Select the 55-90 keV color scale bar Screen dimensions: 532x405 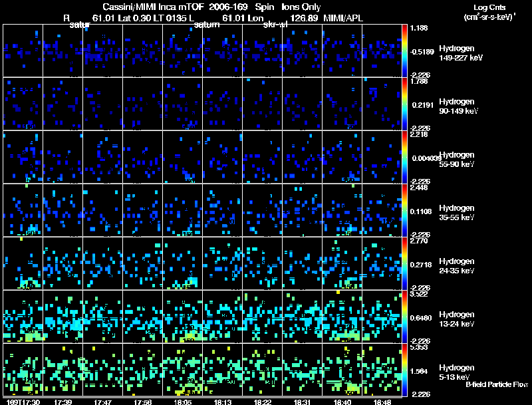tap(406, 157)
